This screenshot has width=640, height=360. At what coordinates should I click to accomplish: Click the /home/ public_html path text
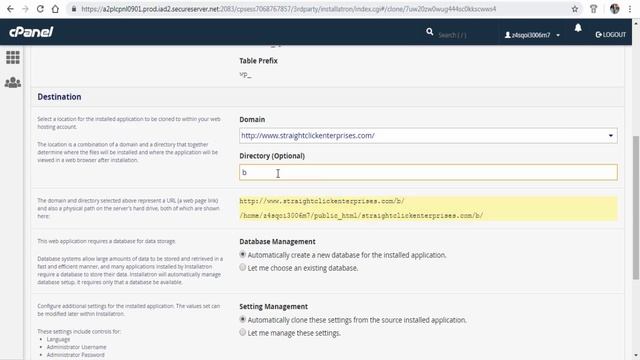click(361, 215)
